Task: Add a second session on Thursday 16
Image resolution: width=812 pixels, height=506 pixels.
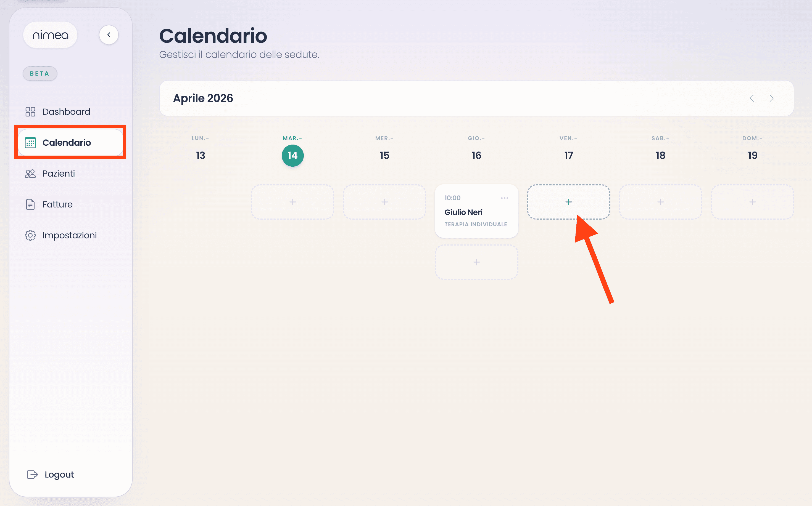Action: coord(476,262)
